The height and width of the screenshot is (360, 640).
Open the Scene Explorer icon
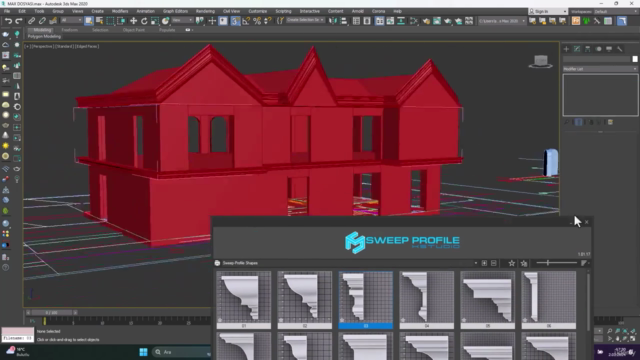click(356, 21)
